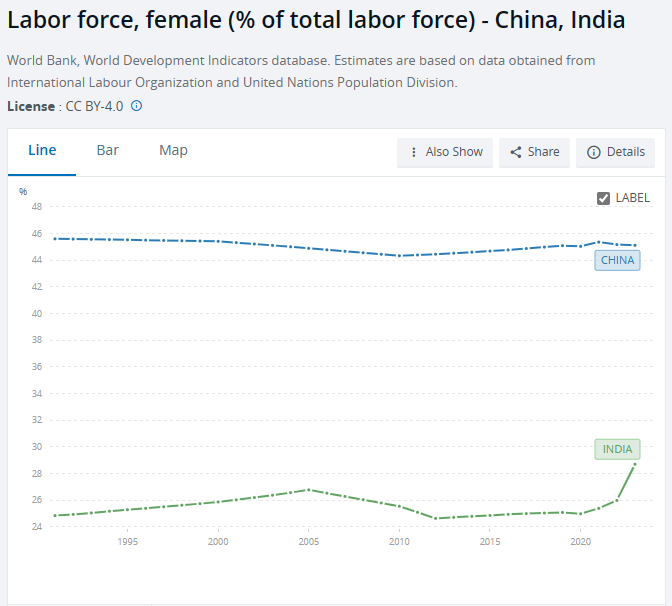Screen dimensions: 672x606
Task: Click the 30 y-axis value
Action: point(37,447)
